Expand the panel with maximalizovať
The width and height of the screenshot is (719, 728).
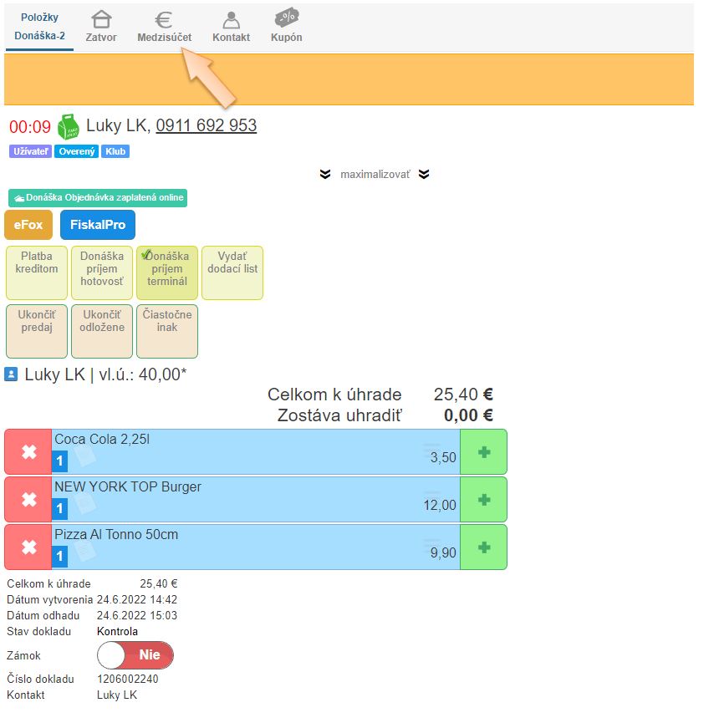(375, 175)
